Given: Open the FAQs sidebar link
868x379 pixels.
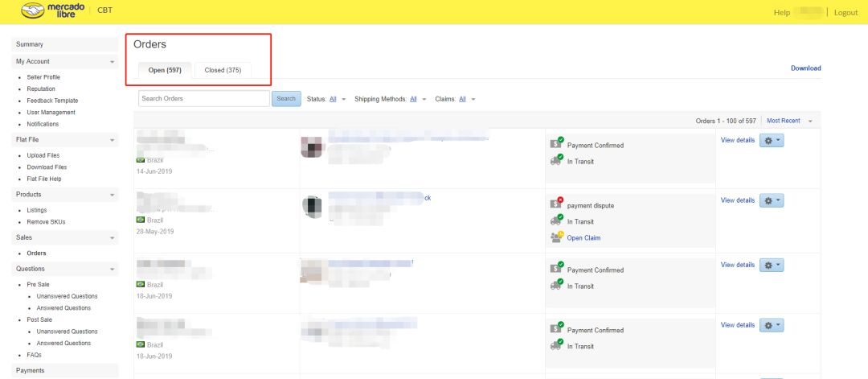Looking at the screenshot, I should [34, 355].
